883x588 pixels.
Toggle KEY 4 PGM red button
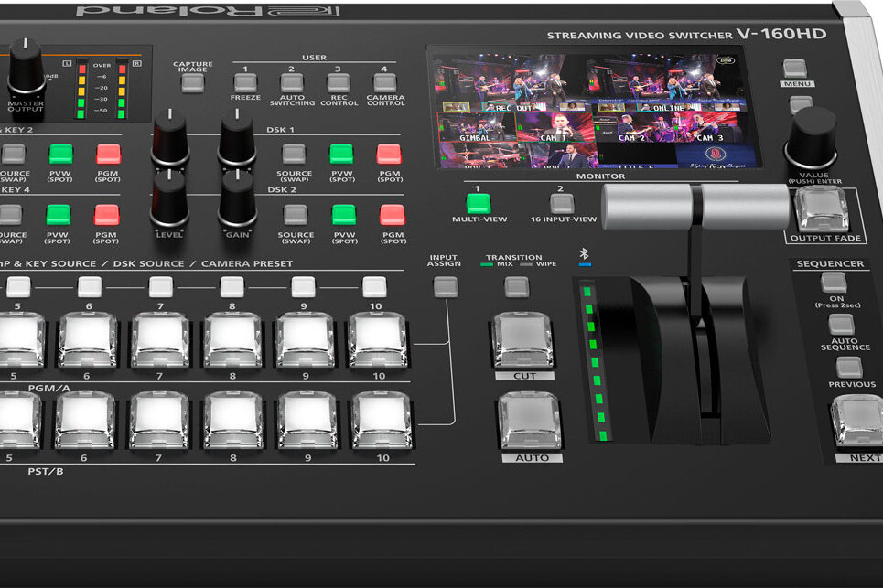[106, 215]
